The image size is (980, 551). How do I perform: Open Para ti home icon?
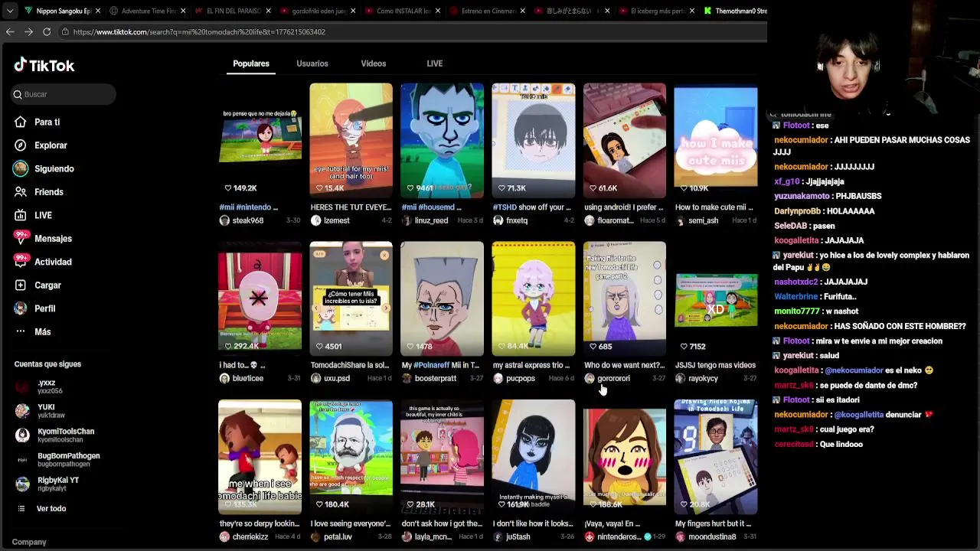coord(21,122)
